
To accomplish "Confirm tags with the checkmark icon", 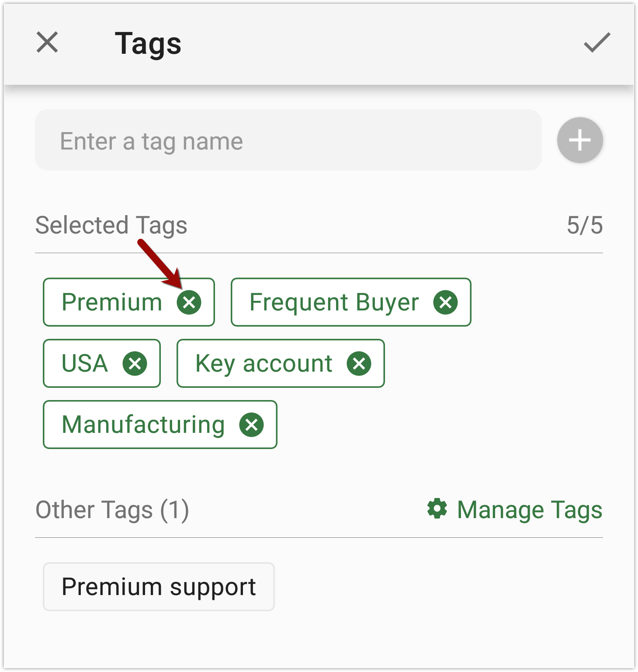I will [x=597, y=42].
